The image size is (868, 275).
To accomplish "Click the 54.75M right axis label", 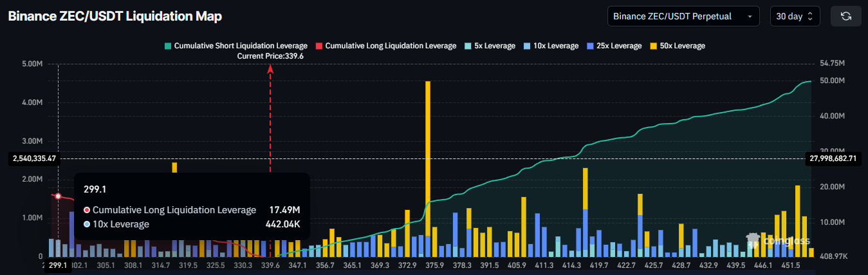I will click(832, 64).
